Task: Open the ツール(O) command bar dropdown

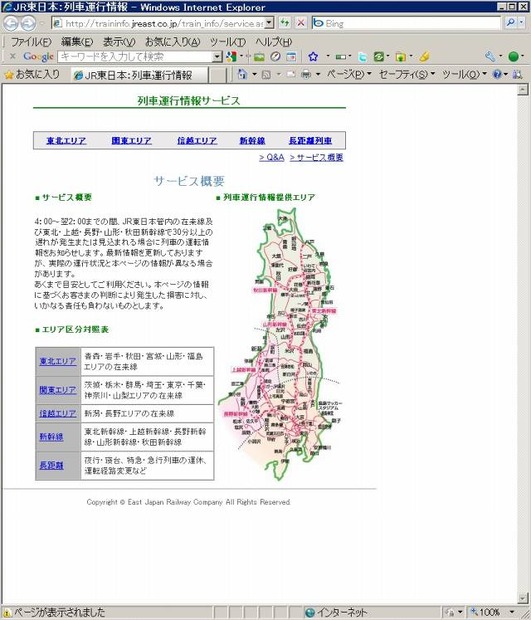Action: 463,74
